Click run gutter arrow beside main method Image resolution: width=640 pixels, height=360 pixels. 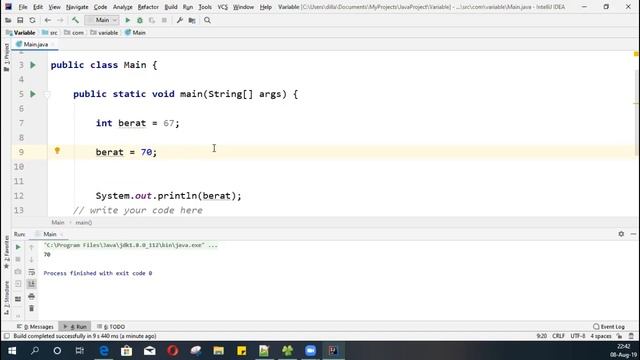[33, 94]
